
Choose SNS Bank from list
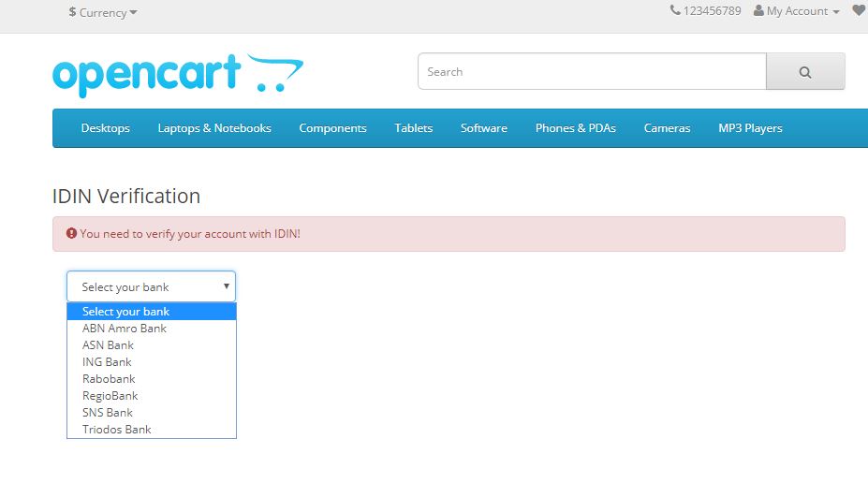click(152, 413)
